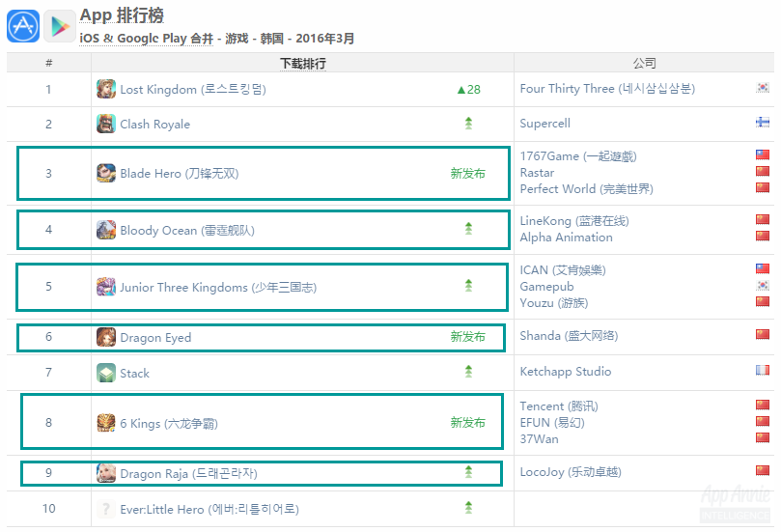Click the China flag beside 37Wan
Viewport: 781px width, 532px height.
[x=763, y=437]
